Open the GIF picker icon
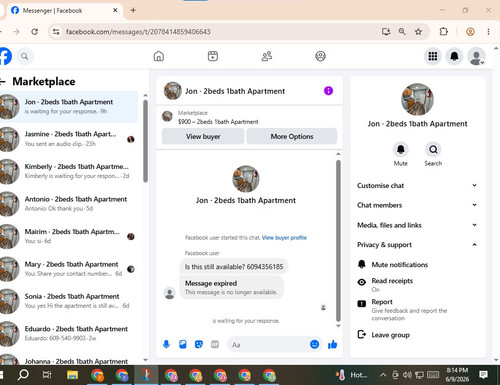The height and width of the screenshot is (385, 500). [x=215, y=344]
